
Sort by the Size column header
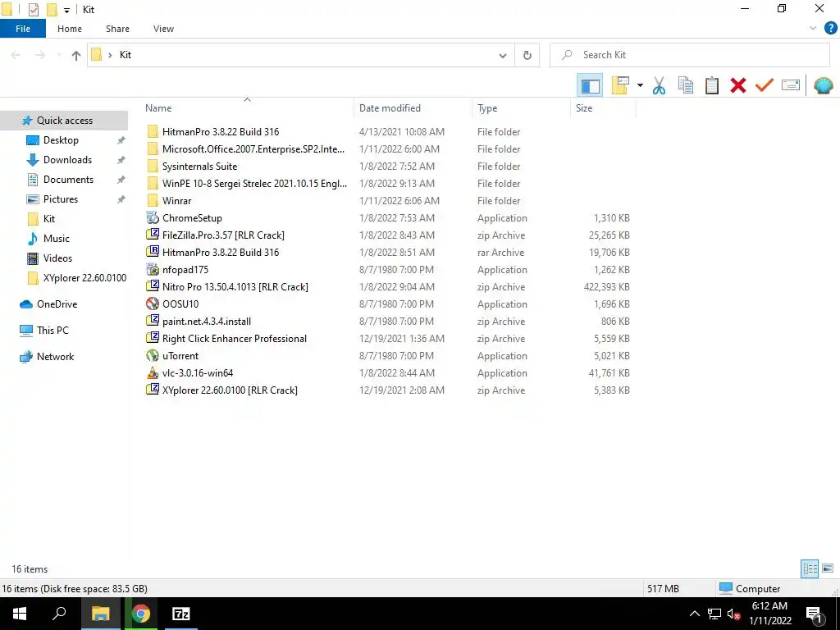604,108
